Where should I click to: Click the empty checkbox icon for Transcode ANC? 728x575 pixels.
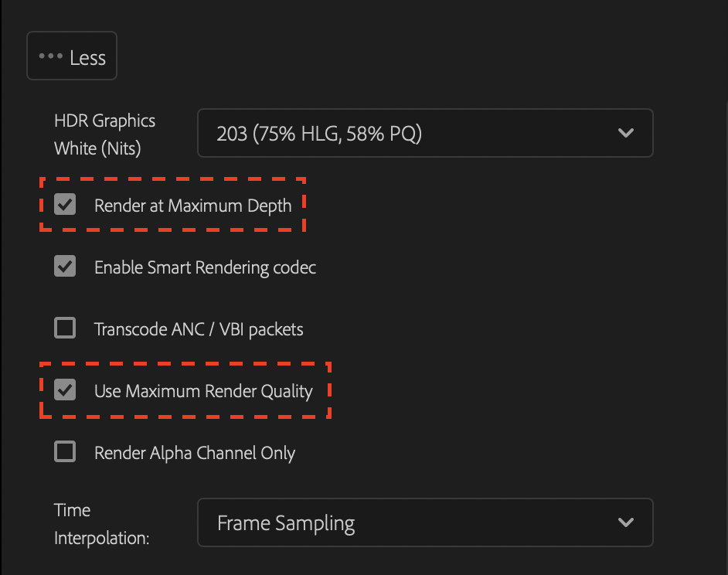point(65,328)
